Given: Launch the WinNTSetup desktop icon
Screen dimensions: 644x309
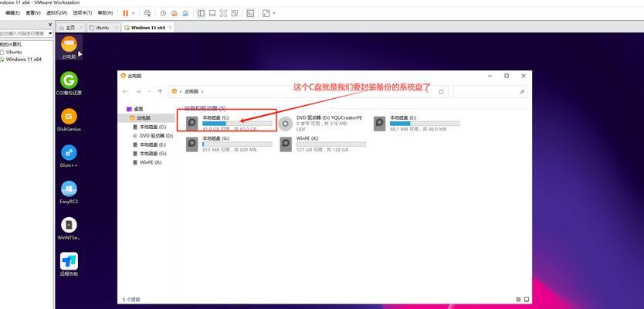Looking at the screenshot, I should click(69, 228).
